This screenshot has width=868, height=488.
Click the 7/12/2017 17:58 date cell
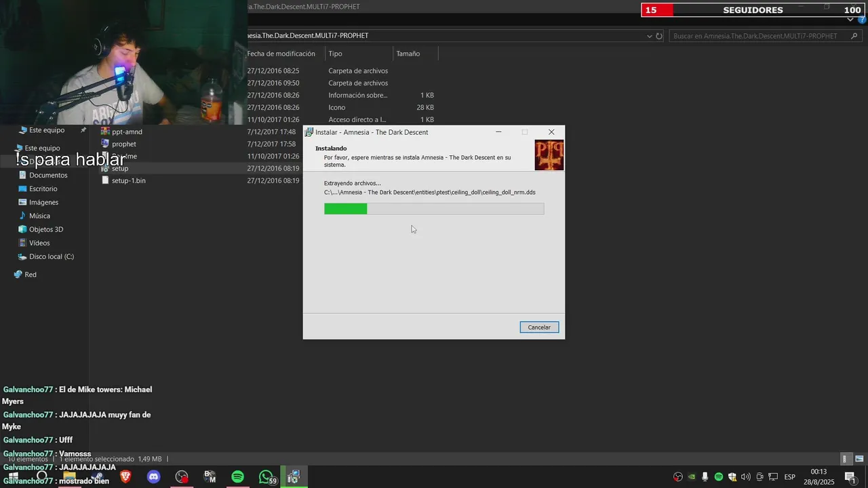(x=271, y=144)
